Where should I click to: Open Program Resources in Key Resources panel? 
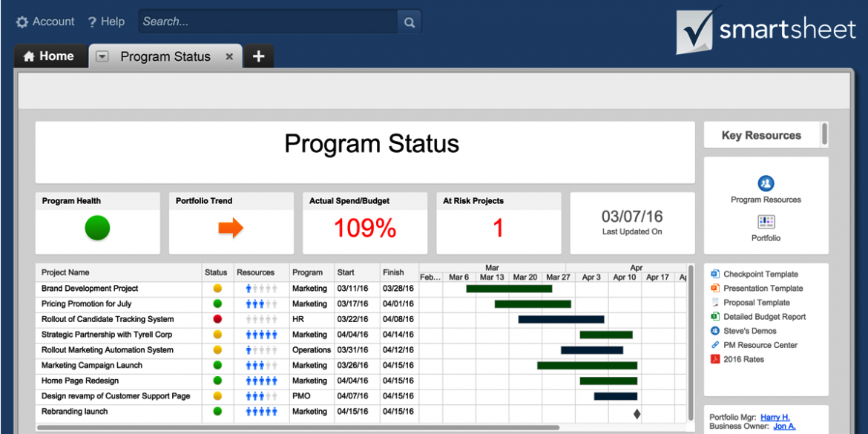click(x=766, y=184)
